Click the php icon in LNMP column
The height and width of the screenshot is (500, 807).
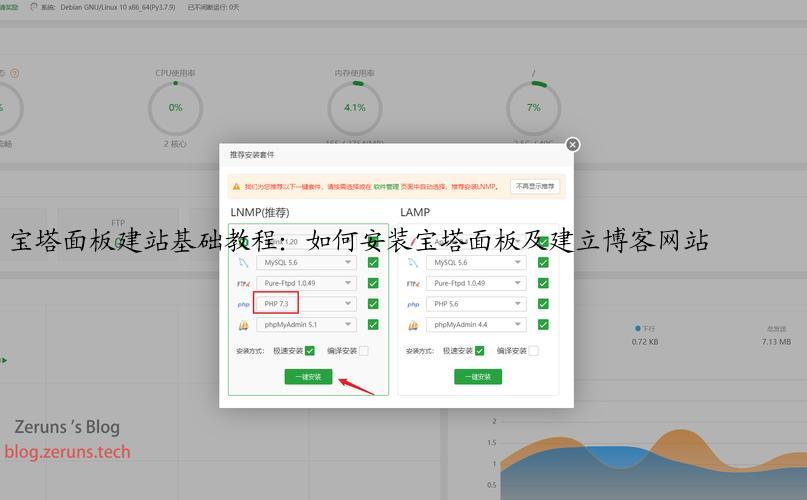(243, 304)
